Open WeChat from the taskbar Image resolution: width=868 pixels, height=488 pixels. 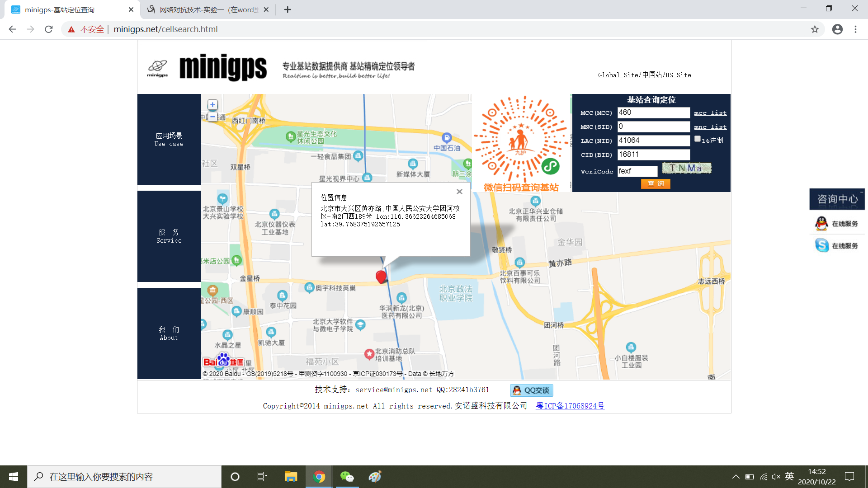(347, 477)
